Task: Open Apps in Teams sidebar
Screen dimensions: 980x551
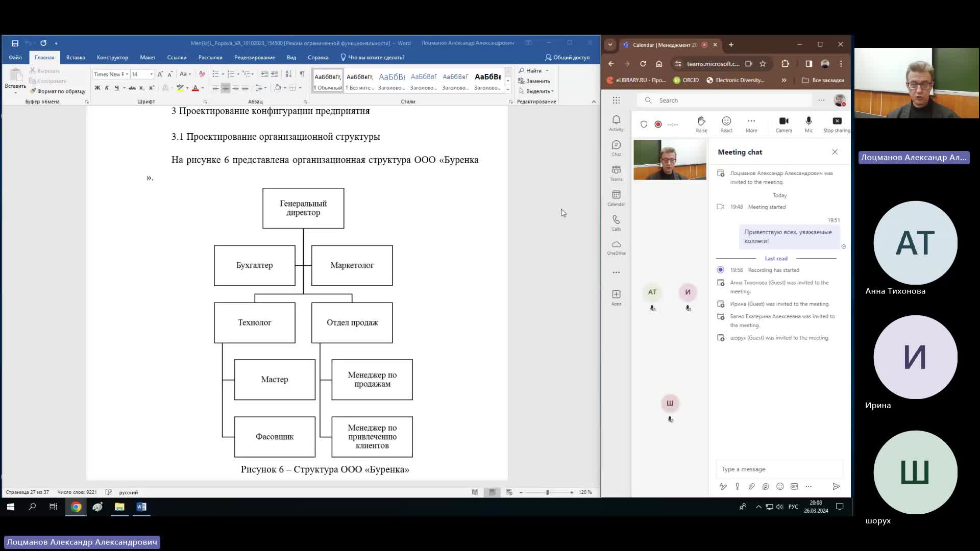Action: (x=616, y=297)
